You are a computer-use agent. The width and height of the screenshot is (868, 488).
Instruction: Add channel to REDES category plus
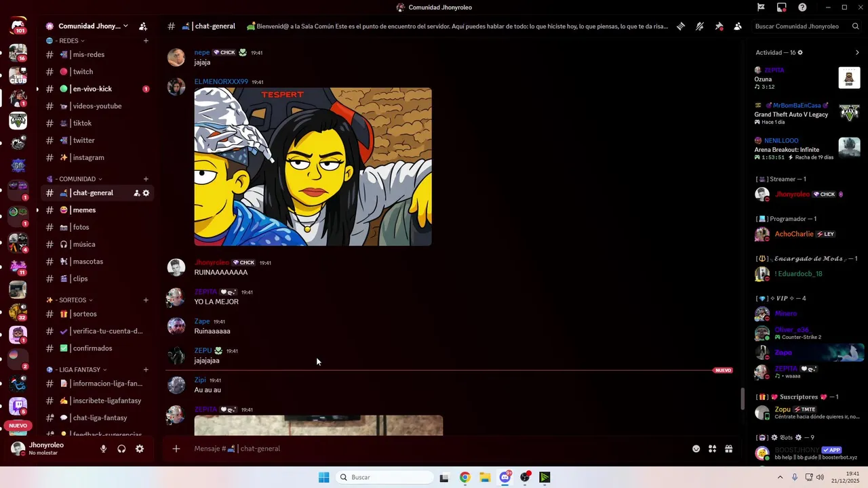pos(146,41)
